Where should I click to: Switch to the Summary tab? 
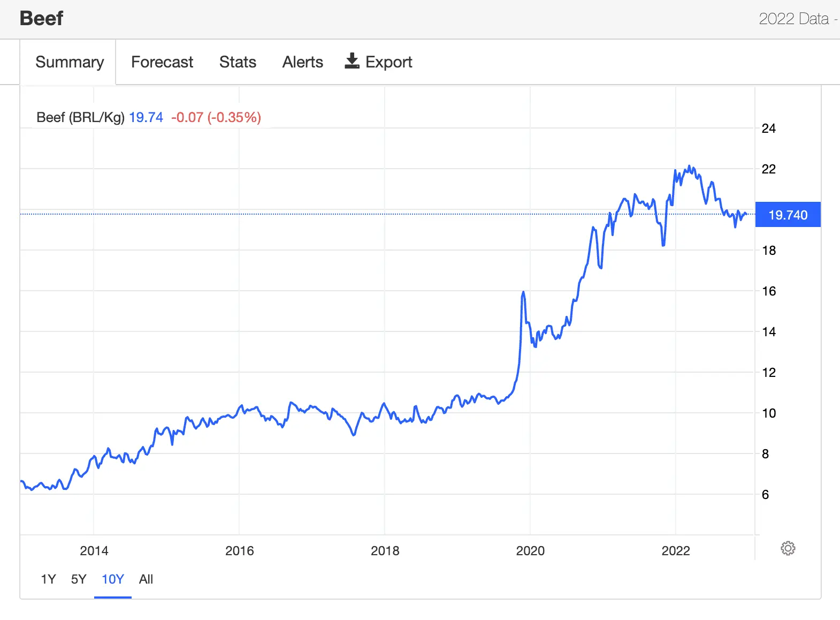click(x=70, y=62)
